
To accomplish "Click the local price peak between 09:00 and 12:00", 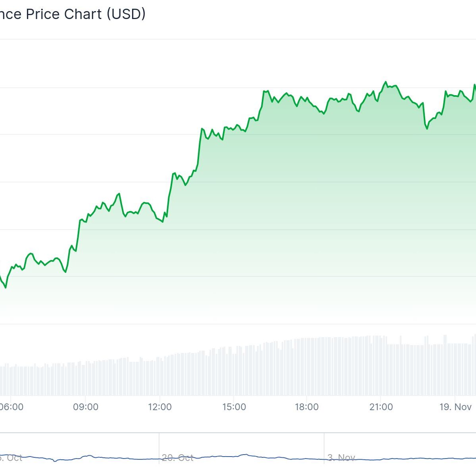I will click(x=119, y=194).
